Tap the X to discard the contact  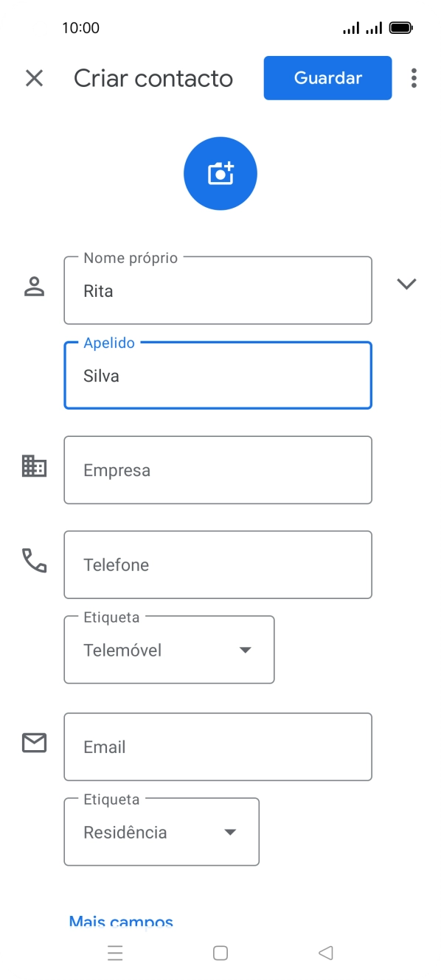(x=34, y=77)
